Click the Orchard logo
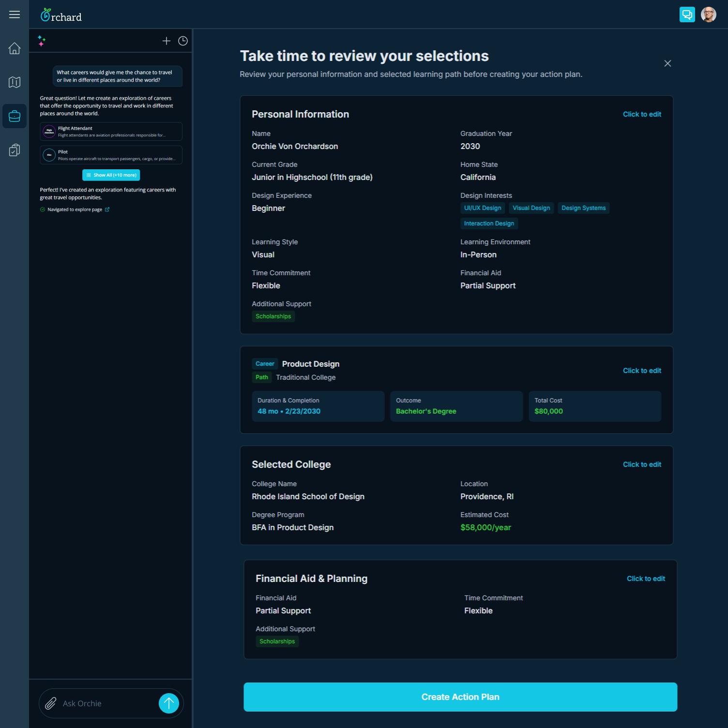Viewport: 728px width, 728px height. point(61,16)
